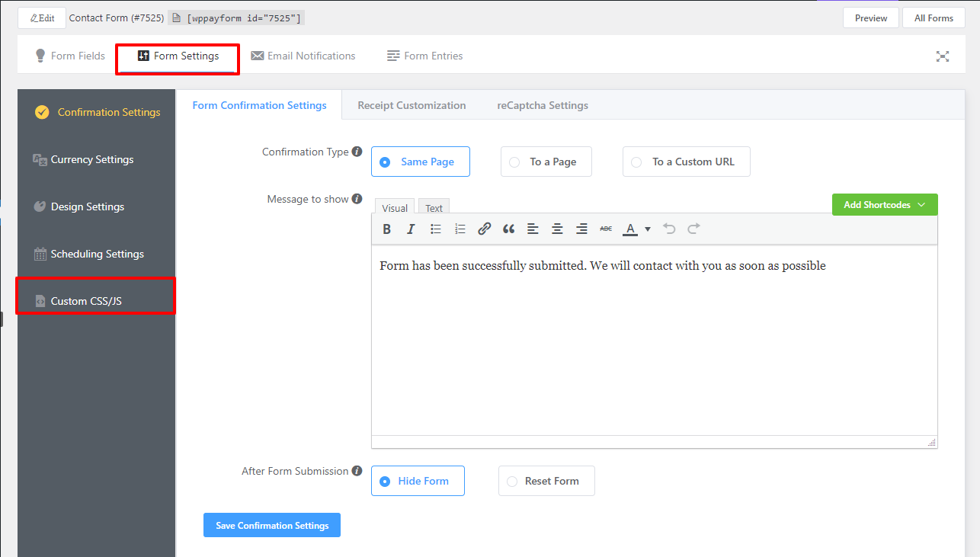Click Save Confirmation Settings

271,525
